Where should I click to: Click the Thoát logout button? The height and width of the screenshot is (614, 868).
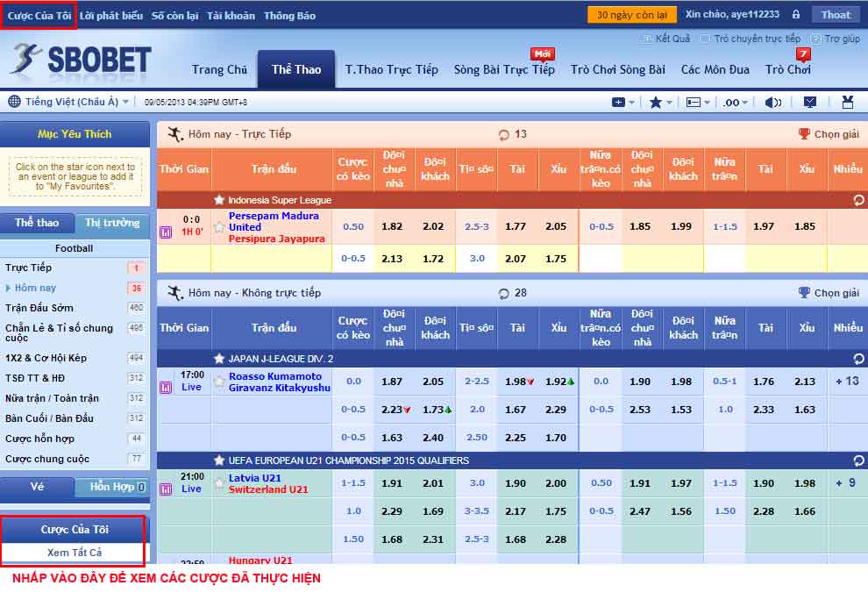[x=836, y=15]
